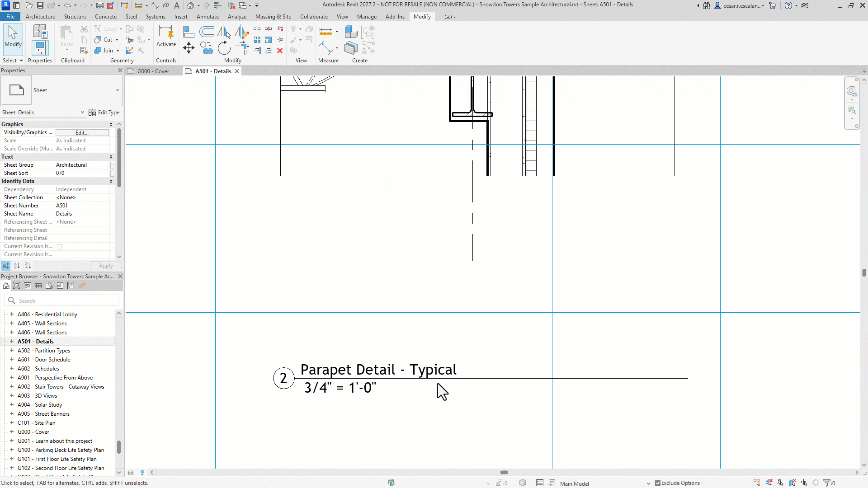Click the Activate controls button

point(166,36)
